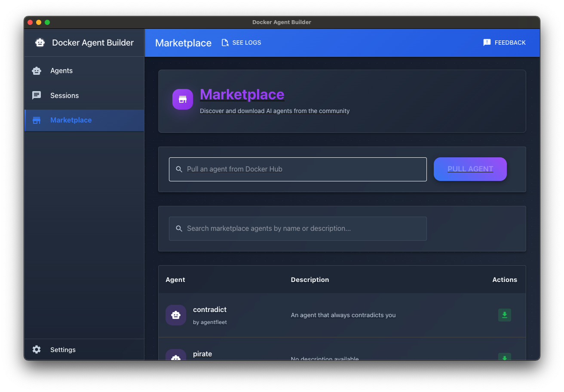Select Agents in the sidebar navigation
This screenshot has height=392, width=564.
[62, 70]
